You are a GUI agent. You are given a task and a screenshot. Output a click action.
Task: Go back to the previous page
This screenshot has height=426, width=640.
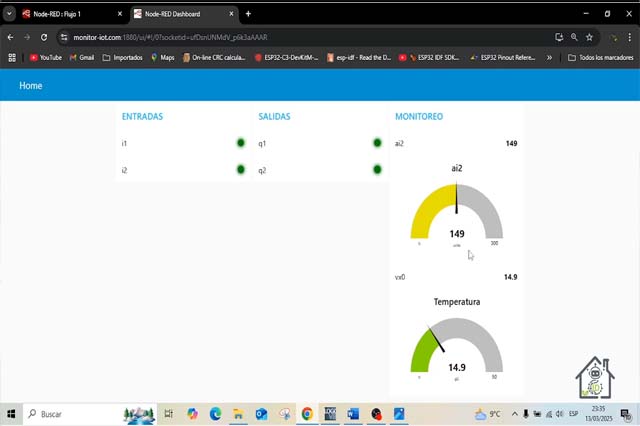click(x=10, y=37)
